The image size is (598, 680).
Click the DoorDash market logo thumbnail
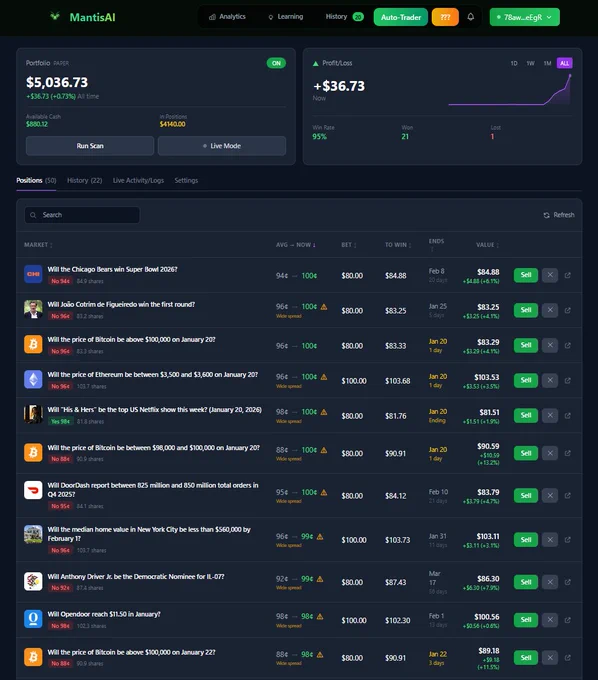click(33, 490)
